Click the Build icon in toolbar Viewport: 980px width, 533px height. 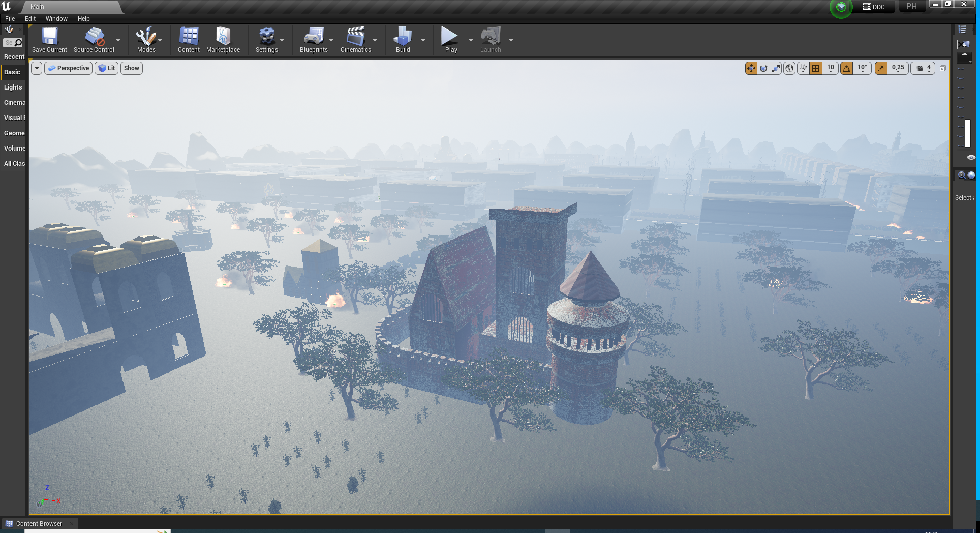(x=403, y=37)
